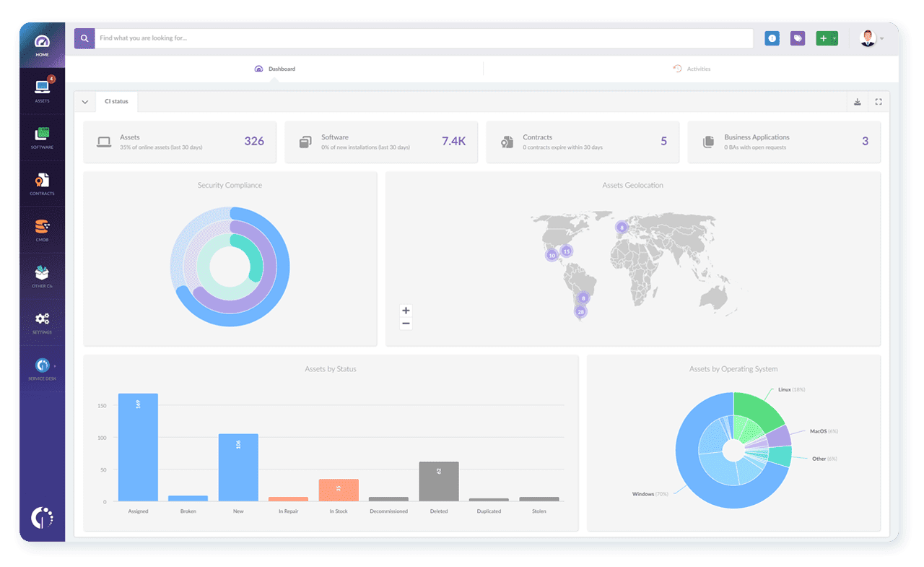Click the purple tags icon in the header

[x=797, y=38]
